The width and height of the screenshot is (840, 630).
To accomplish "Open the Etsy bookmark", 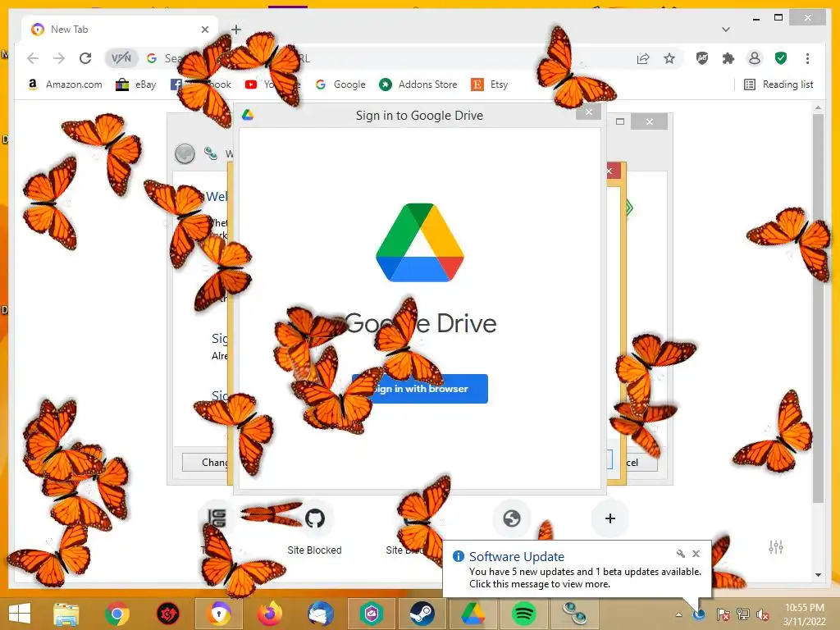I will [490, 84].
